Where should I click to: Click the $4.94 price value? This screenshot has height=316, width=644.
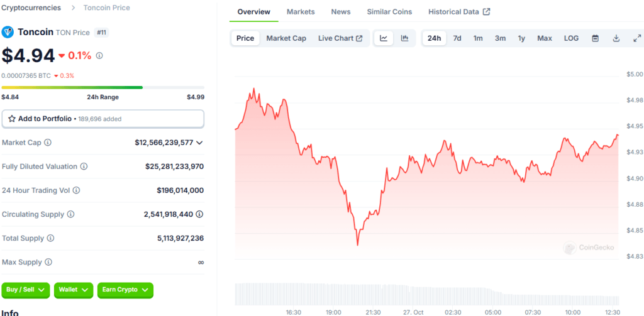28,55
